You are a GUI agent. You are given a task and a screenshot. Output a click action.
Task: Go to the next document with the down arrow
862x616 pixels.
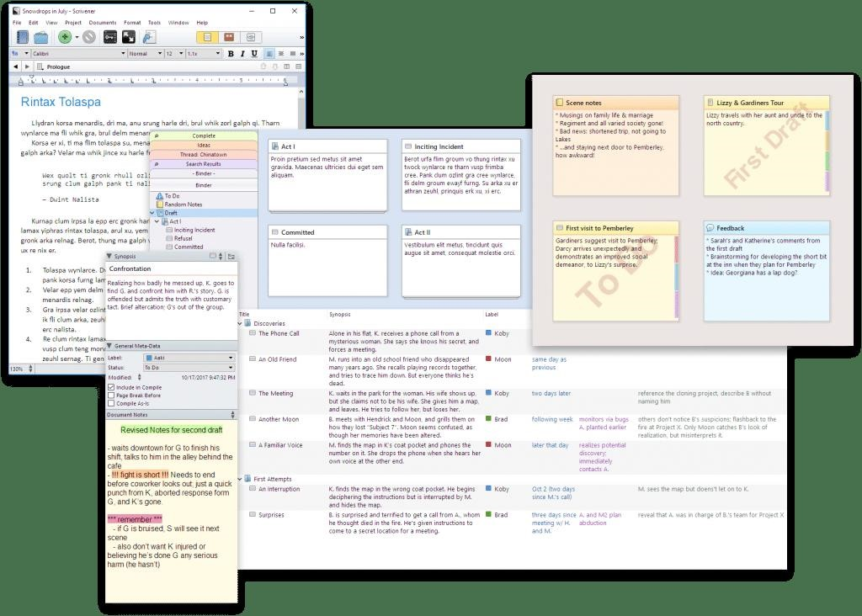pos(275,66)
